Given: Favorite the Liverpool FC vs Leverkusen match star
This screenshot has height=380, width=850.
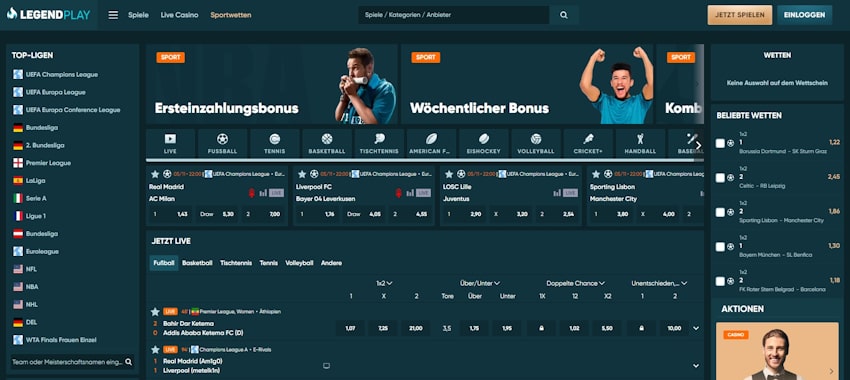Looking at the screenshot, I should point(301,174).
